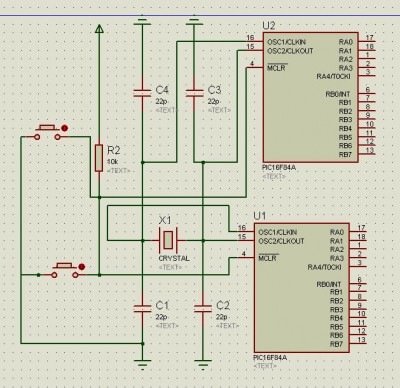
Task: Click the 'R2' reference label
Action: (114, 150)
